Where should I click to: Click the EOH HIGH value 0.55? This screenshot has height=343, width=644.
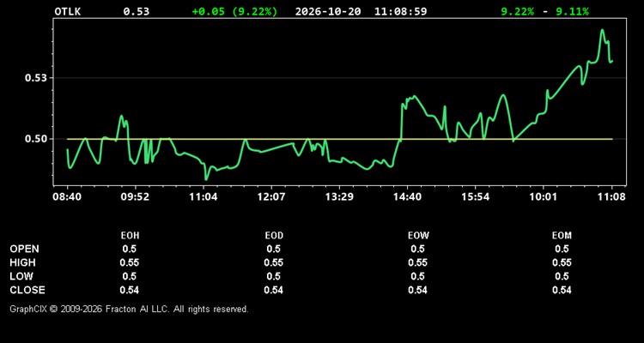(x=130, y=262)
